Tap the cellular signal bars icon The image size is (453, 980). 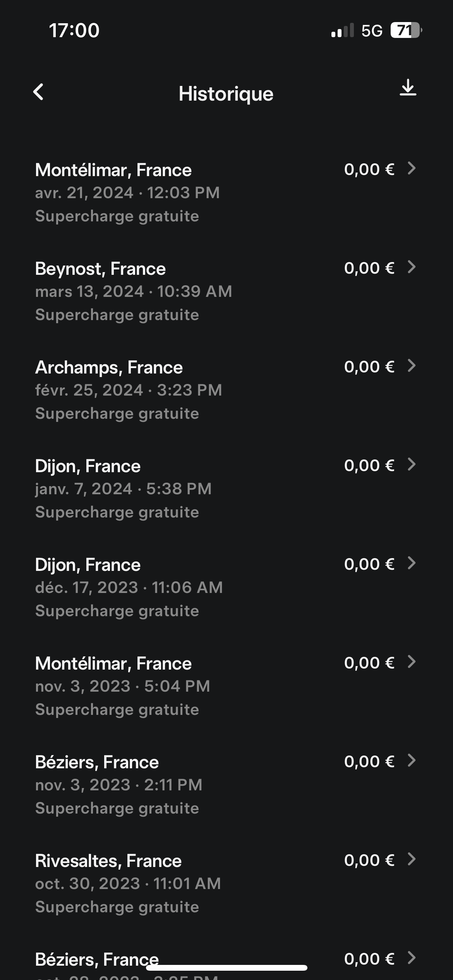pos(342,31)
